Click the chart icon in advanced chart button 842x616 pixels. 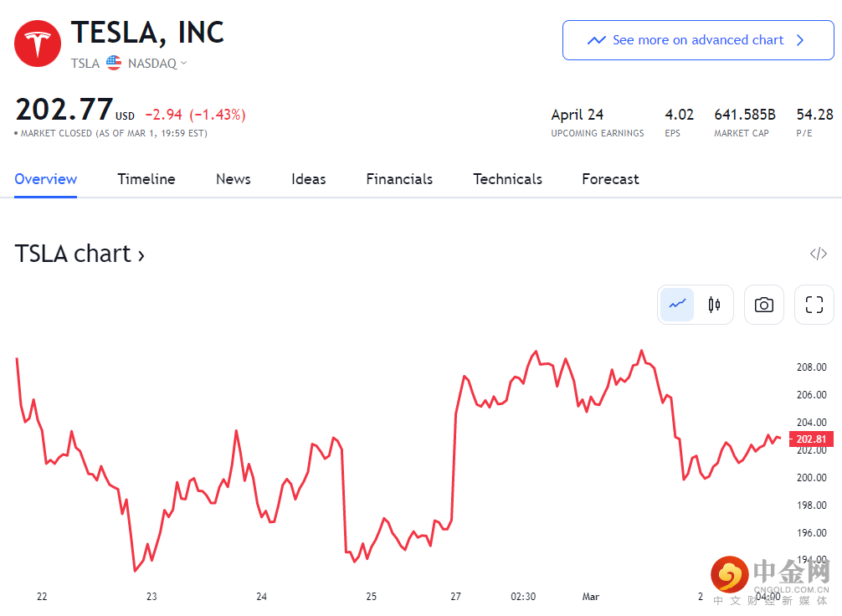[x=597, y=40]
